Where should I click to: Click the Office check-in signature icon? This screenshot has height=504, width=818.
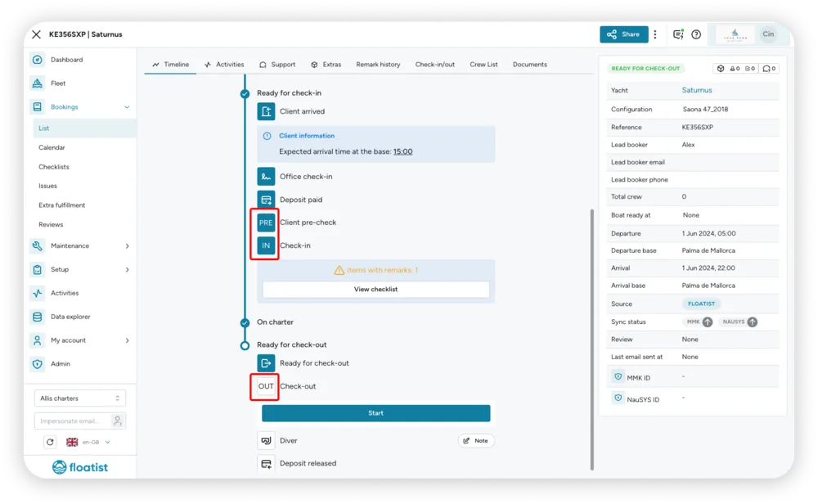[266, 177]
